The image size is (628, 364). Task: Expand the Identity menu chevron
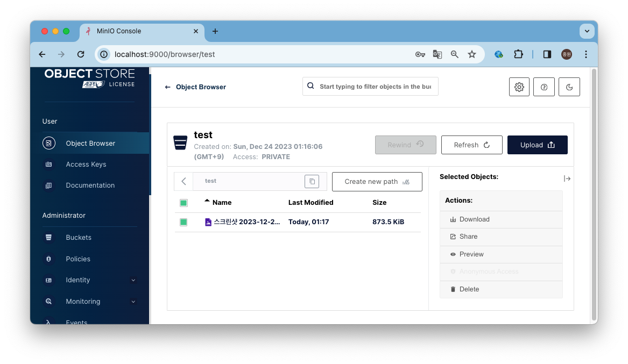tap(133, 280)
